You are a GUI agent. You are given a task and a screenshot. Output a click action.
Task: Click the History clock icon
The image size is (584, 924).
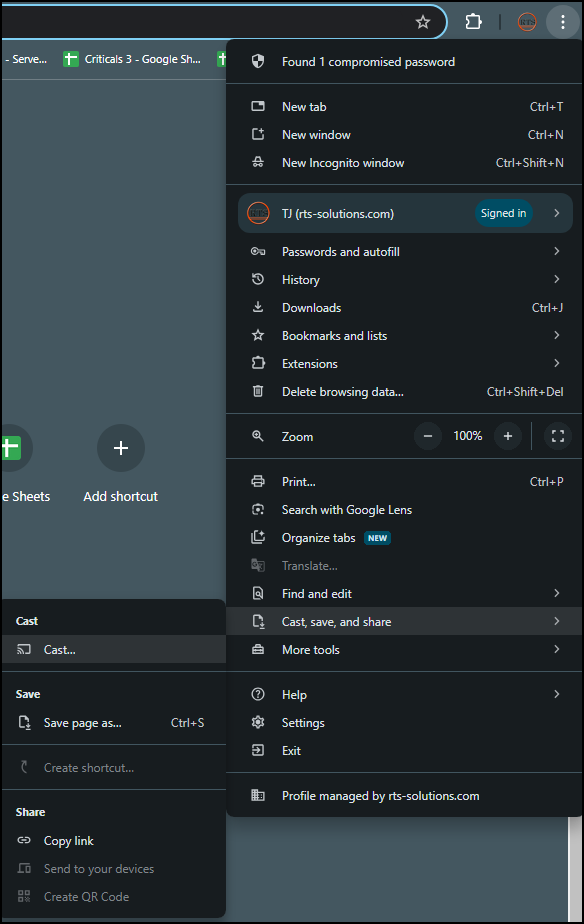[x=258, y=279]
